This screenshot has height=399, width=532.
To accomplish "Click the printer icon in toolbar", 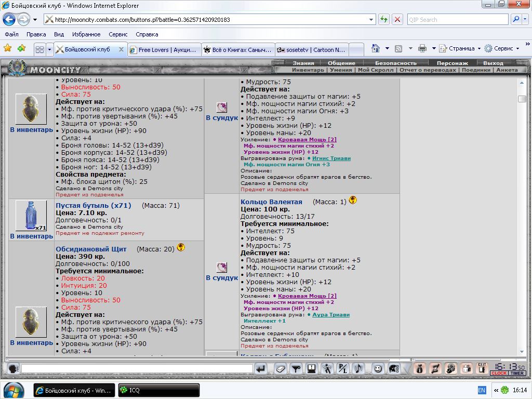I will click(422, 48).
